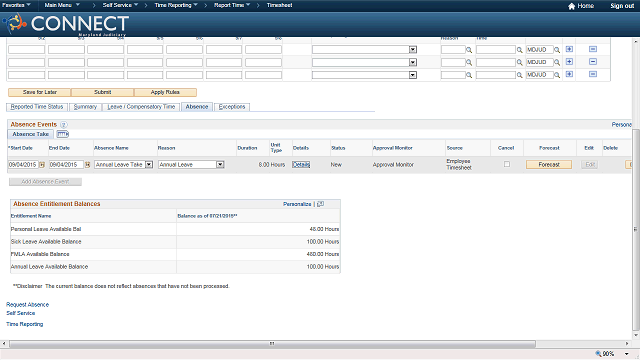Open lookup immediately left of middle-row MDJUD field
The height and width of the screenshot is (360, 640).
pyautogui.click(x=520, y=62)
